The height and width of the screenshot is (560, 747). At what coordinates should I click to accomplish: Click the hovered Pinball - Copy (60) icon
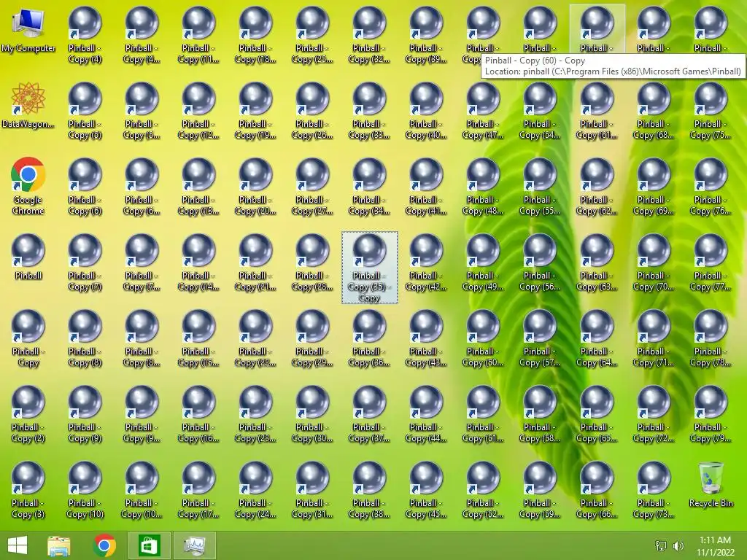[x=597, y=29]
